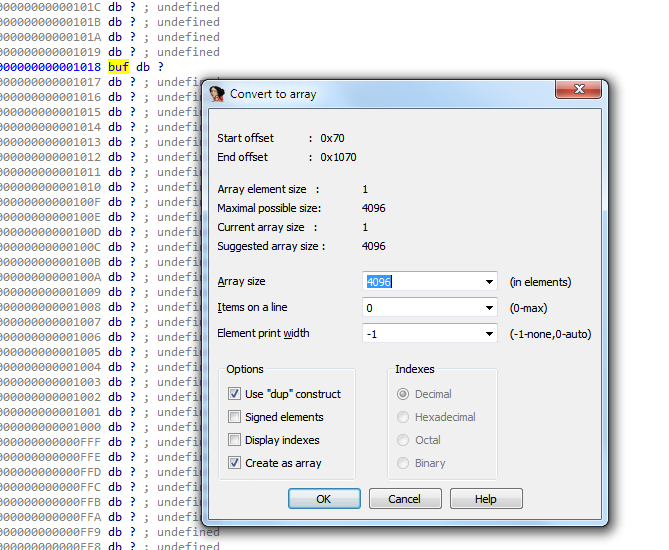Expand the Items on a line dropdown

click(489, 308)
